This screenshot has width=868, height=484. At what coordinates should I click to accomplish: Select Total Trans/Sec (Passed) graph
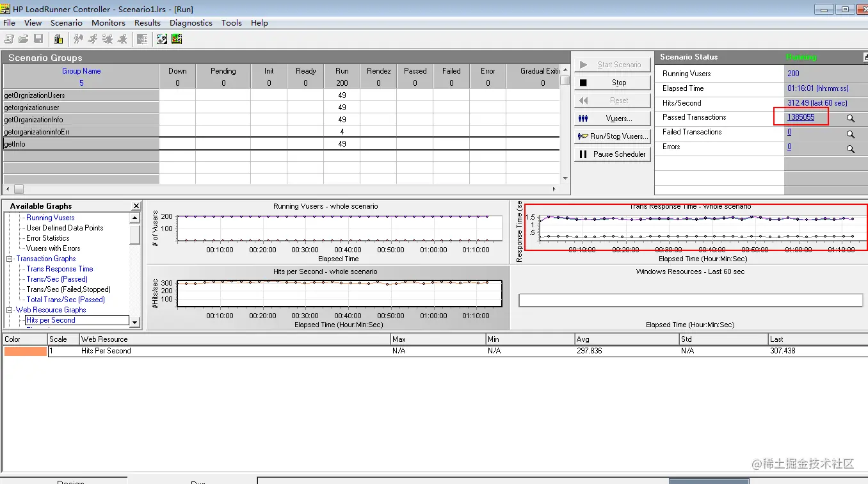click(x=66, y=300)
